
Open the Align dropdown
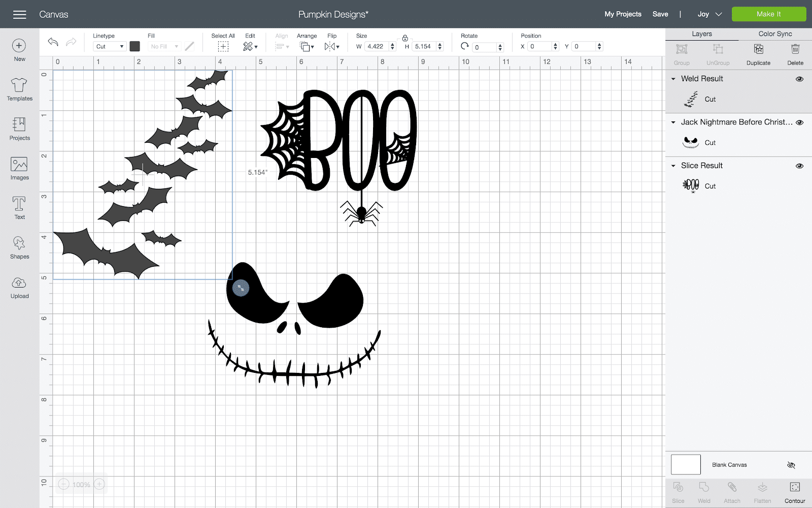point(282,47)
